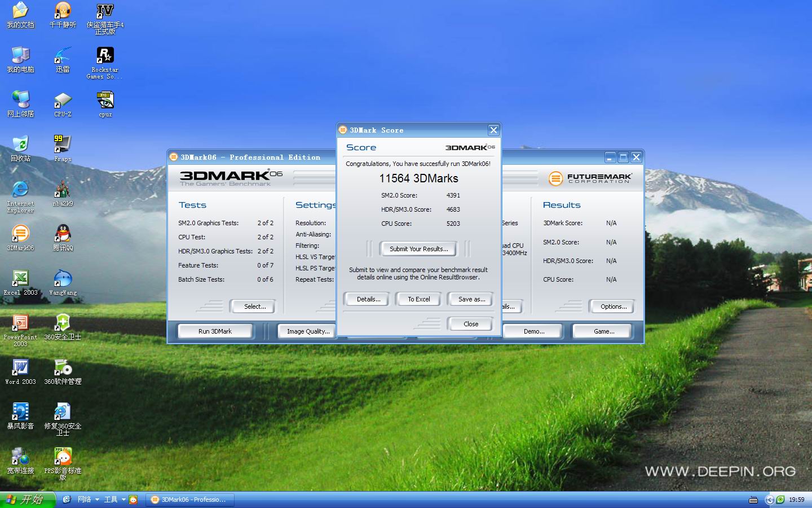Click the CPU Score value 5203
812x508 pixels.
click(453, 224)
